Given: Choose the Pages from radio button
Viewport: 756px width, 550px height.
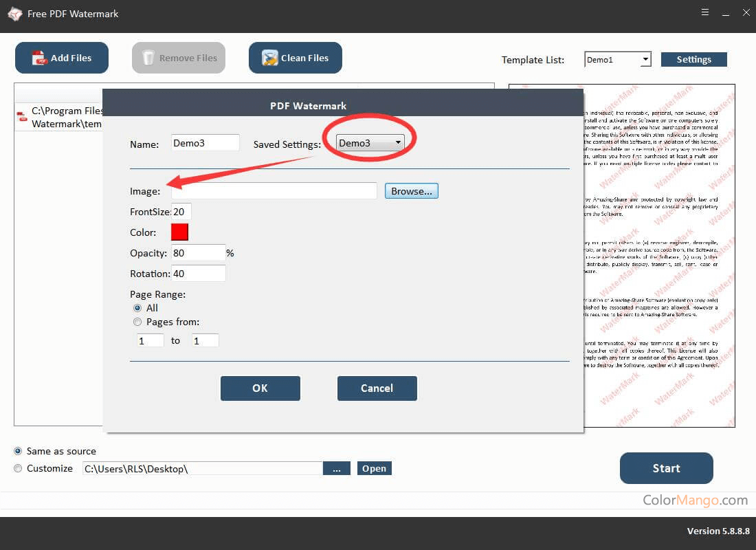Looking at the screenshot, I should (137, 322).
